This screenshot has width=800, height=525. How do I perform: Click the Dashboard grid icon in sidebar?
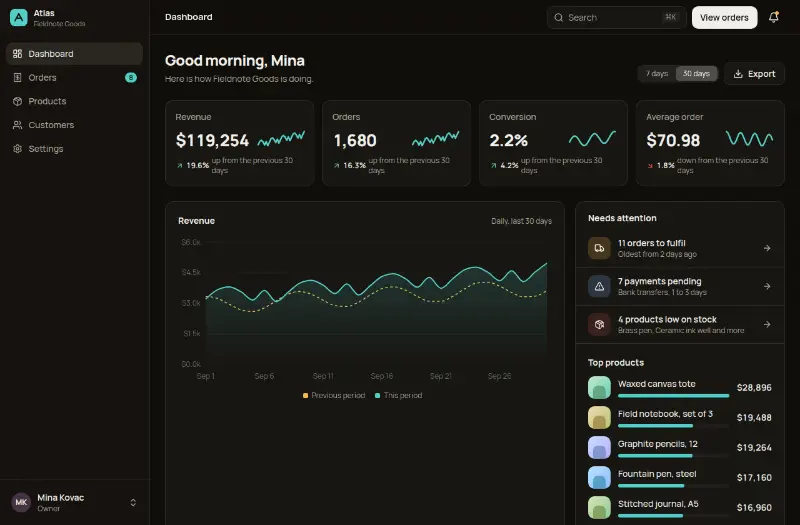tap(17, 54)
